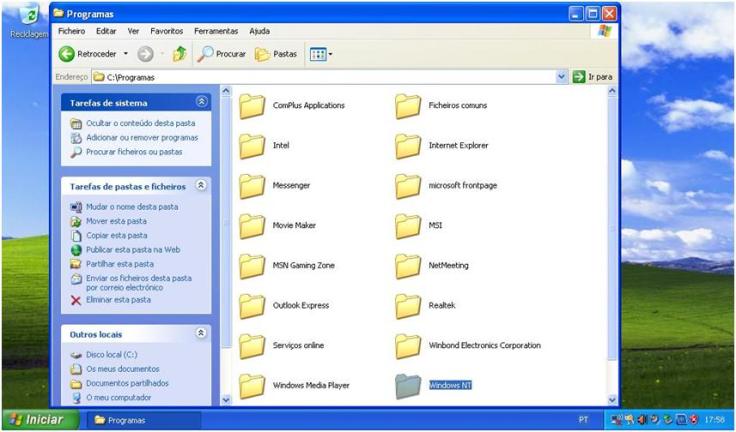
Task: Select the Realtek folder icon
Action: click(x=408, y=306)
